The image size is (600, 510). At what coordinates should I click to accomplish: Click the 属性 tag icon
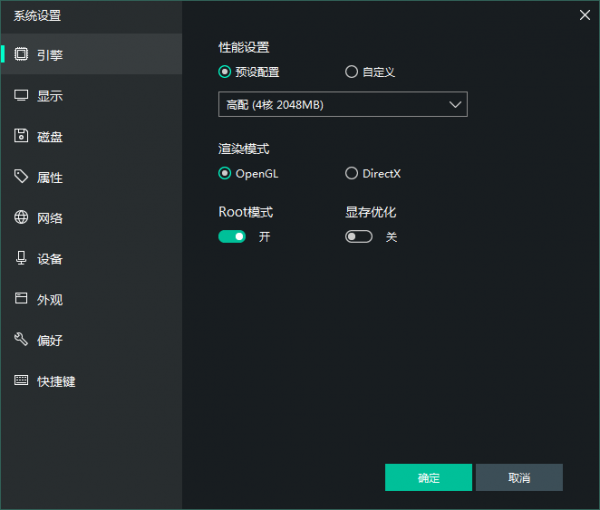click(21, 176)
